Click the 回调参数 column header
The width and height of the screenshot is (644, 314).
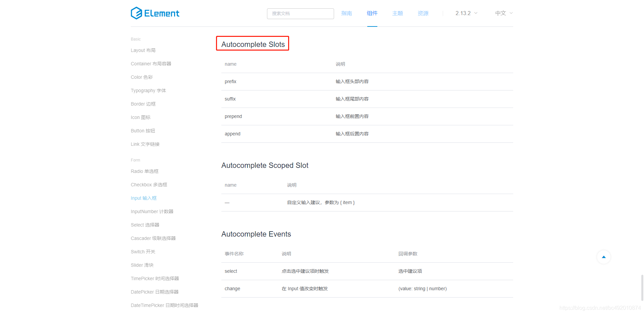tap(408, 254)
